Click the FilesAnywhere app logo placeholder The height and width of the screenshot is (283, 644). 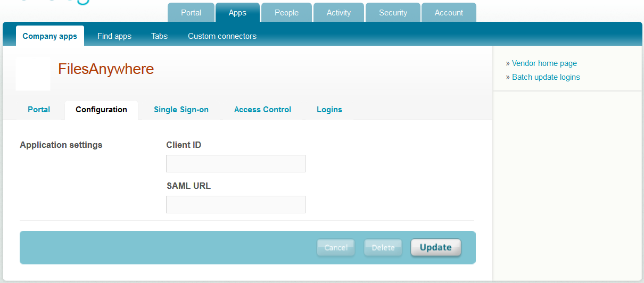pos(33,74)
